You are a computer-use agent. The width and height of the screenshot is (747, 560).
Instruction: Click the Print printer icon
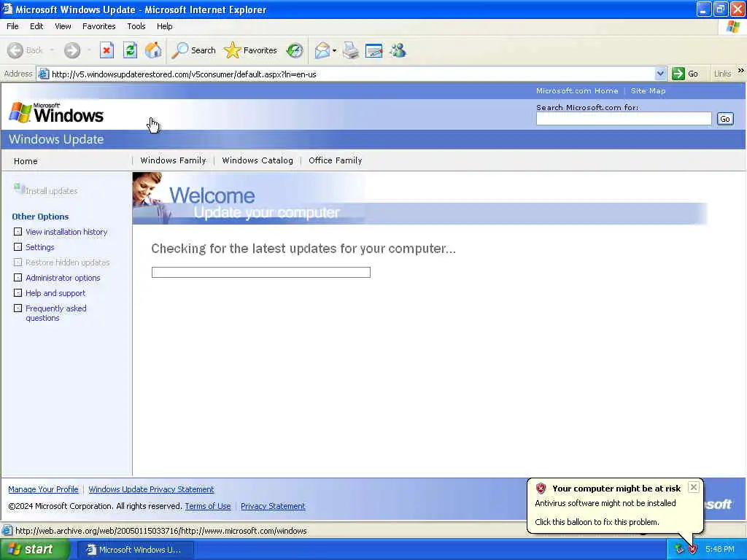[x=351, y=50]
